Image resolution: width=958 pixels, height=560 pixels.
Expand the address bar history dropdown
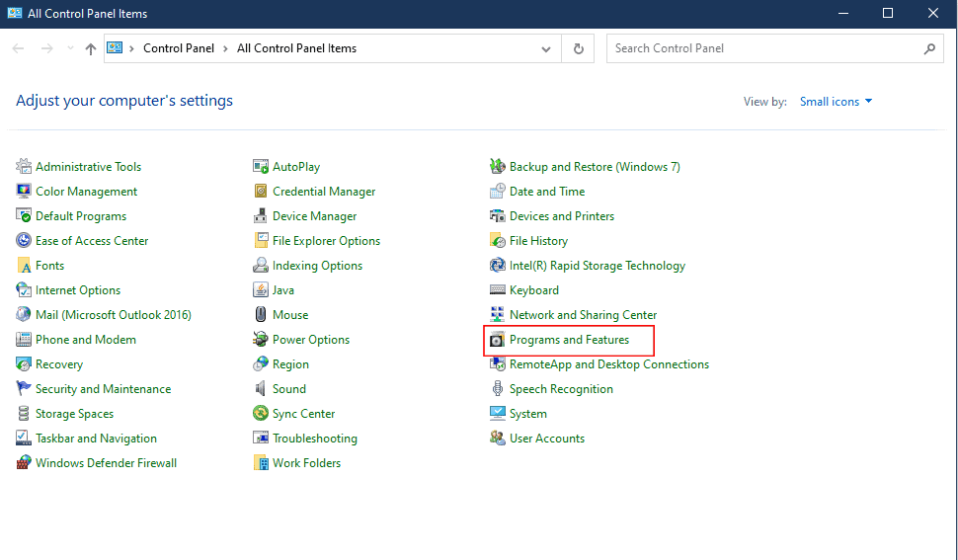coord(546,48)
